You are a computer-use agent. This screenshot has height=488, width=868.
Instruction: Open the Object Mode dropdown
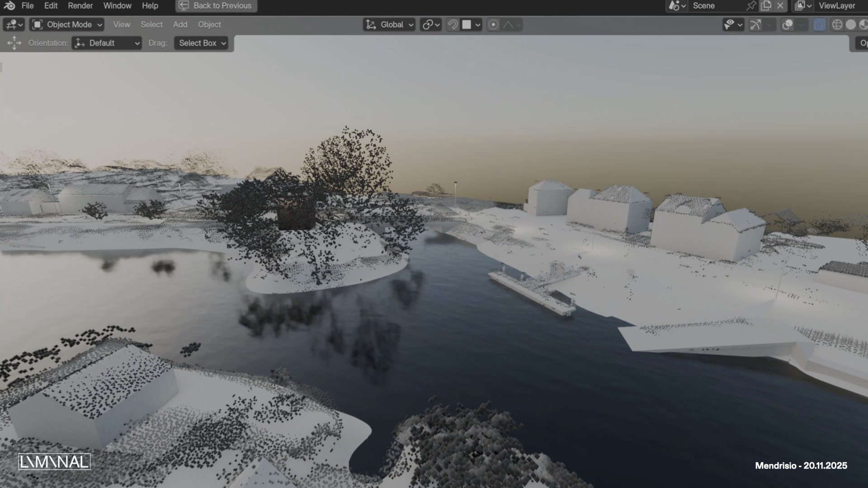tap(66, 24)
